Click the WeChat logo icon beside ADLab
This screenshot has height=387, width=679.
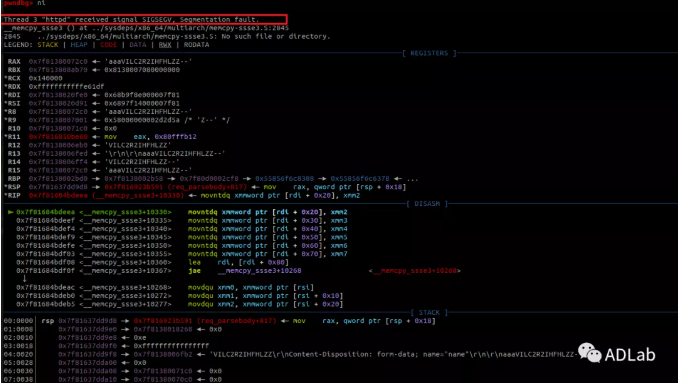pyautogui.click(x=590, y=353)
